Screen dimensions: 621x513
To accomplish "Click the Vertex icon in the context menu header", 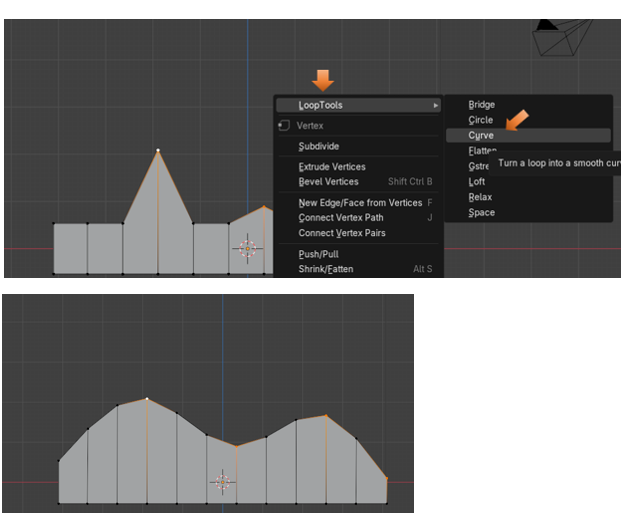I will pyautogui.click(x=284, y=126).
